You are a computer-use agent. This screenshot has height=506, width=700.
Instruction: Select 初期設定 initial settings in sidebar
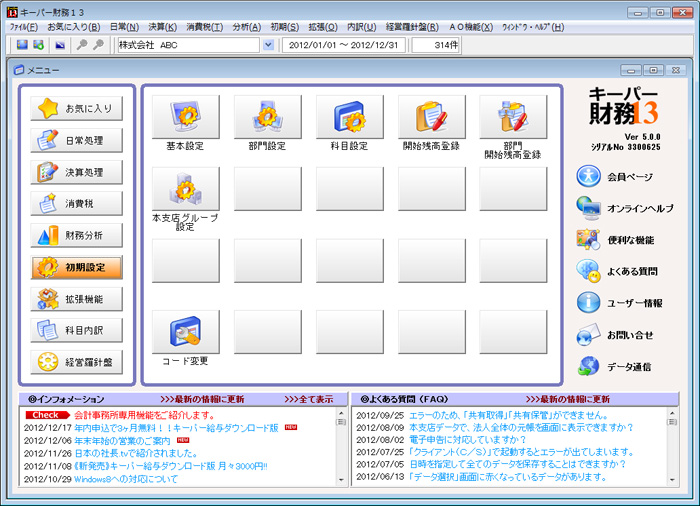click(x=77, y=267)
